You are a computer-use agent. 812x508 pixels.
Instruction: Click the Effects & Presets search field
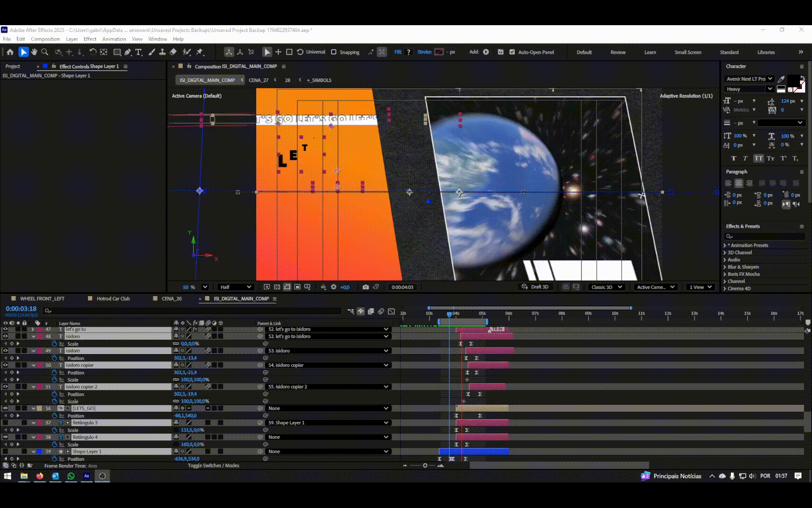click(x=764, y=236)
